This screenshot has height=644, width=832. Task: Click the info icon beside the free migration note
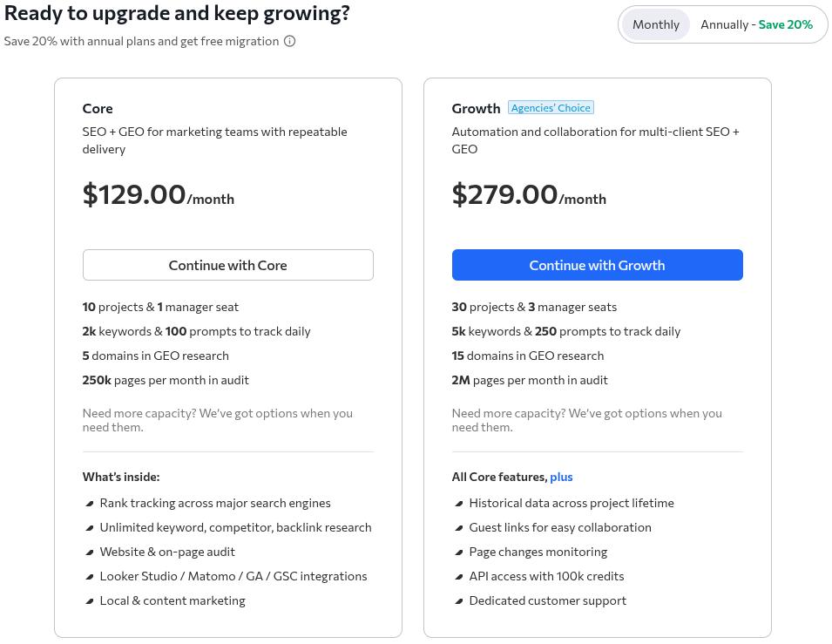[x=289, y=41]
